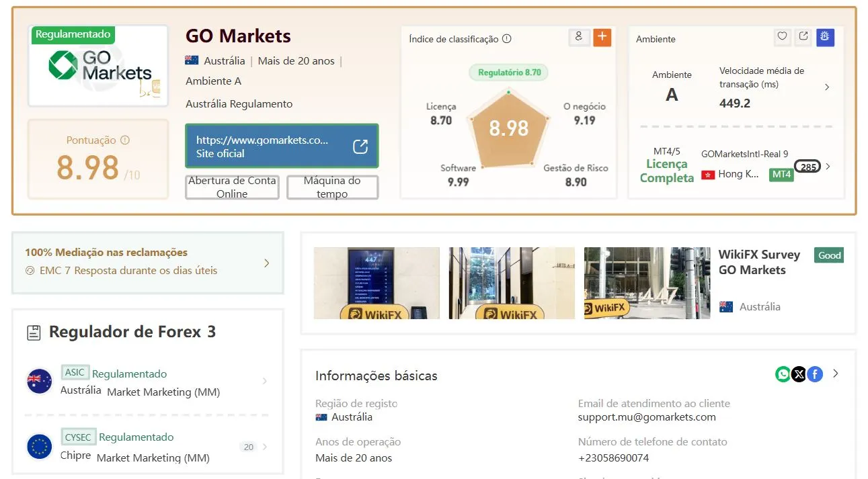Open the Facebook social icon
Viewport: 868px width, 479px height.
click(815, 374)
